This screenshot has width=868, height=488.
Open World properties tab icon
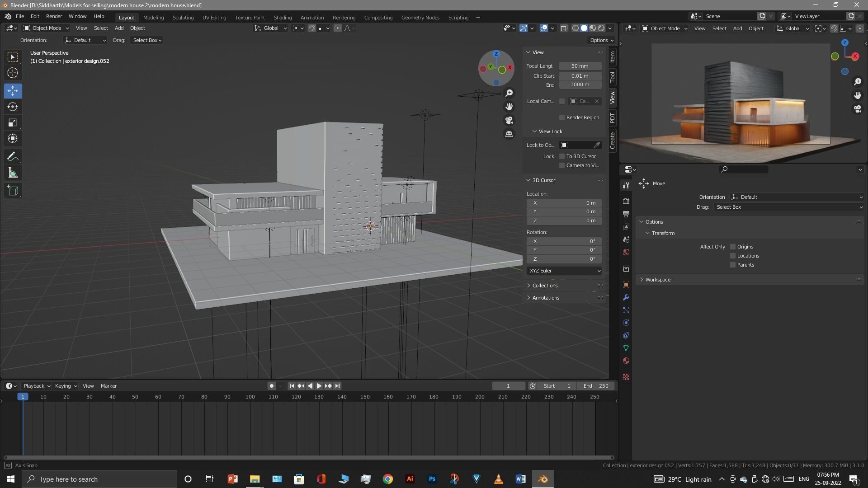pyautogui.click(x=626, y=252)
